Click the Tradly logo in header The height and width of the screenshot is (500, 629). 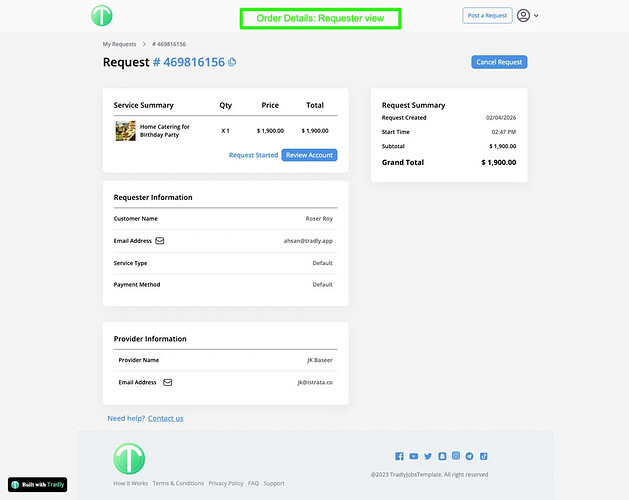[101, 16]
